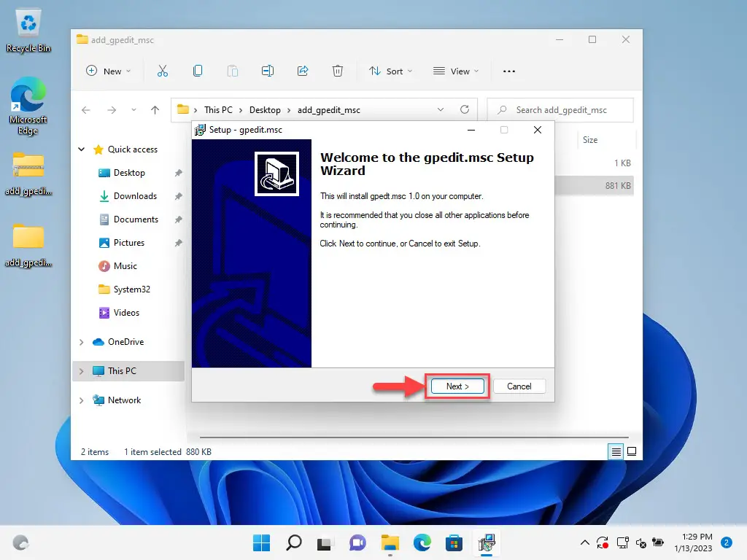Click the Size column header
Viewport: 747px width, 560px height.
590,139
